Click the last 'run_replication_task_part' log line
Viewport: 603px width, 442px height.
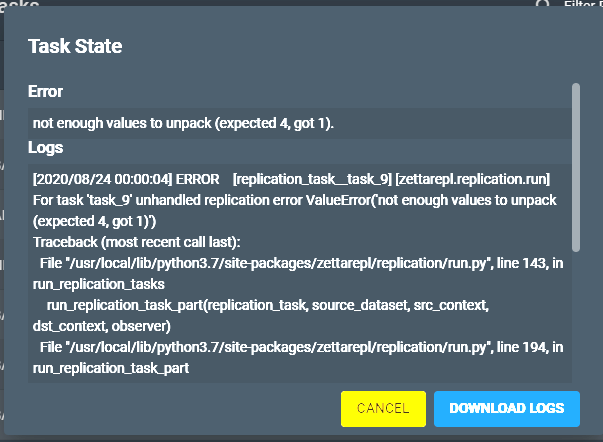coord(111,369)
